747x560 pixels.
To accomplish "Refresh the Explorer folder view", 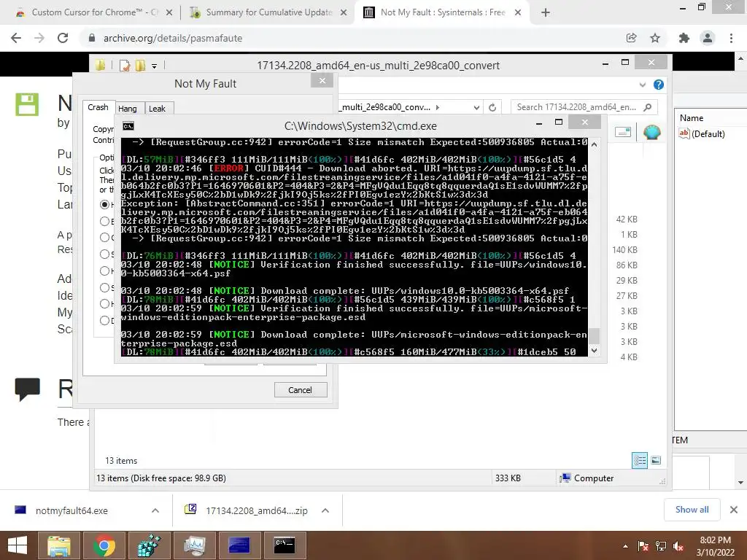I will point(492,108).
